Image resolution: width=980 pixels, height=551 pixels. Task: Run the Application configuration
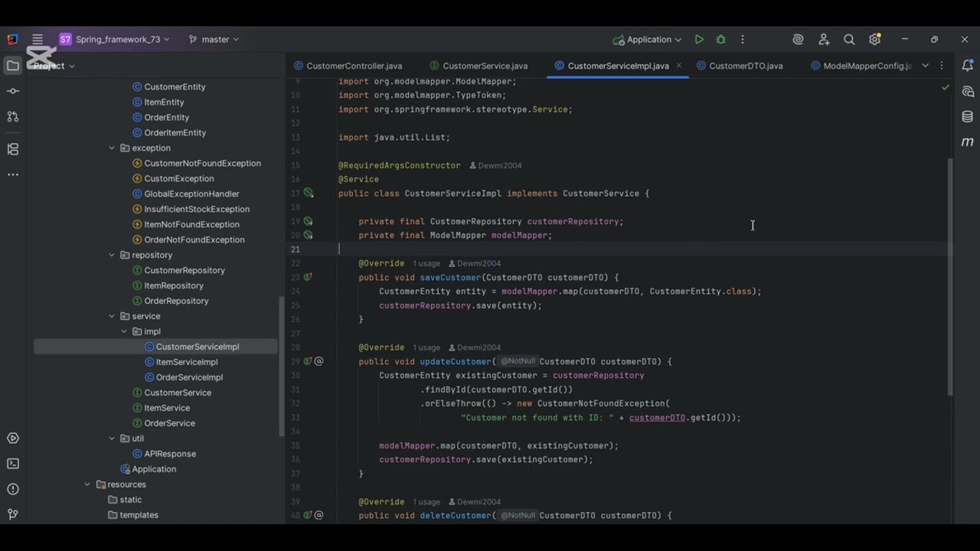[699, 39]
